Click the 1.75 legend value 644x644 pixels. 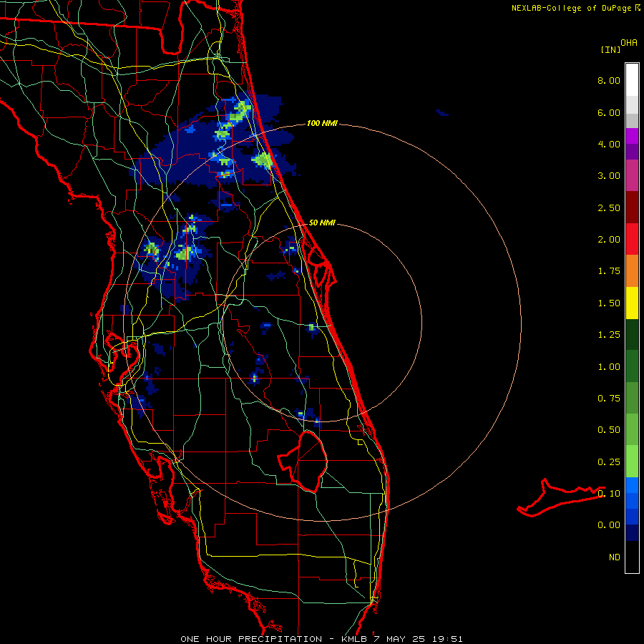(609, 271)
